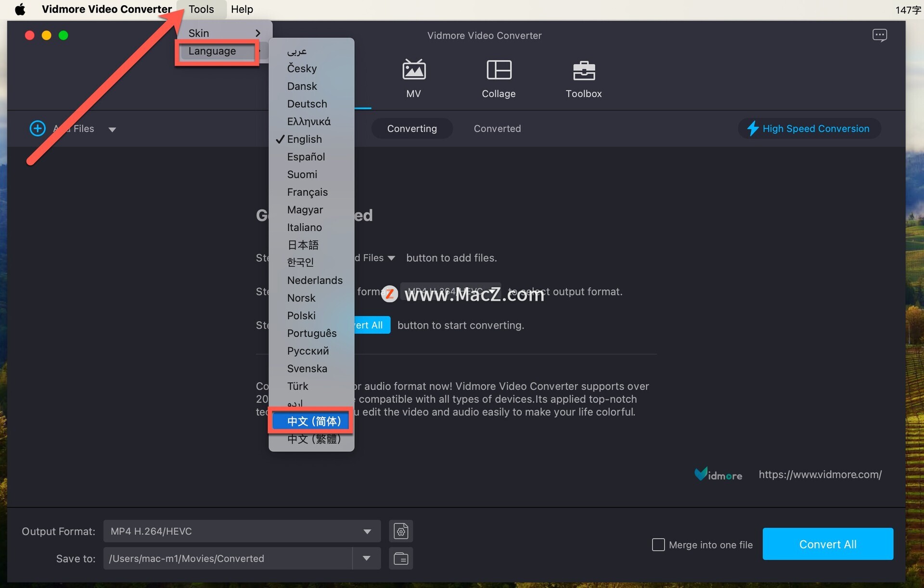Open the Toolbox briefcase icon
924x588 pixels.
click(584, 71)
